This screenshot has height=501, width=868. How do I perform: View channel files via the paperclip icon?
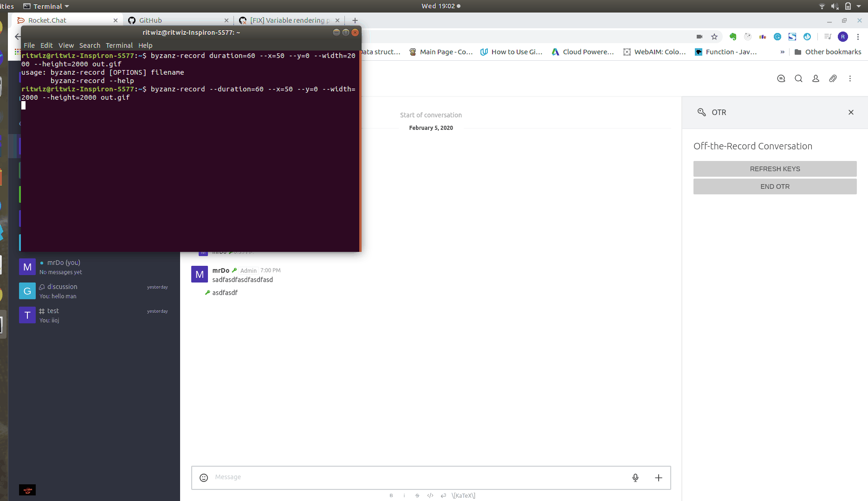coord(833,78)
